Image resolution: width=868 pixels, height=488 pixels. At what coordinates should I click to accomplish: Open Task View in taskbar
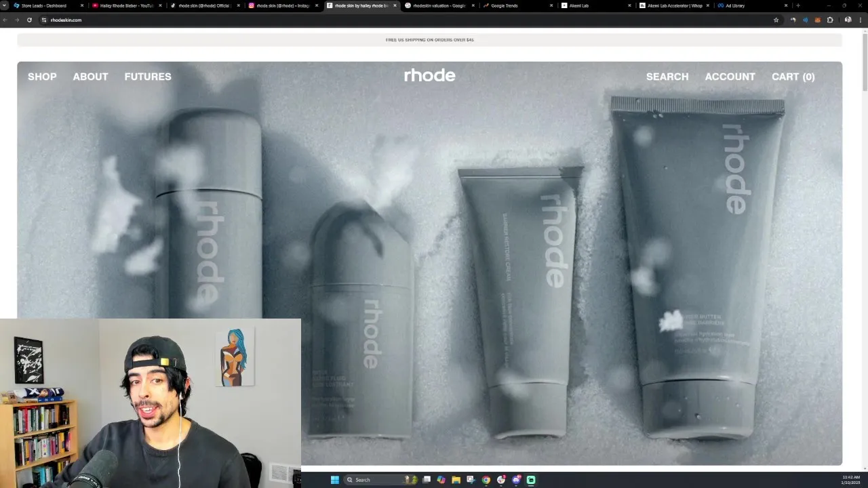tap(427, 480)
